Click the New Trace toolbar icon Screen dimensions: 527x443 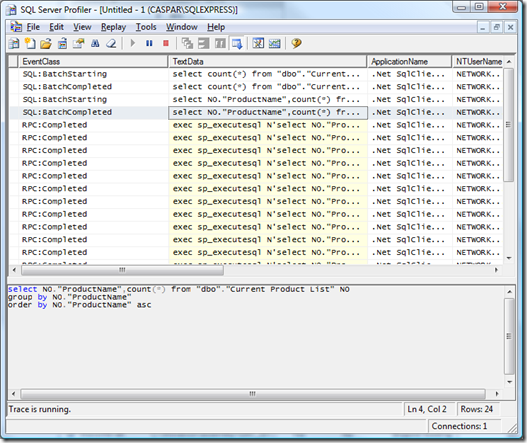click(14, 43)
